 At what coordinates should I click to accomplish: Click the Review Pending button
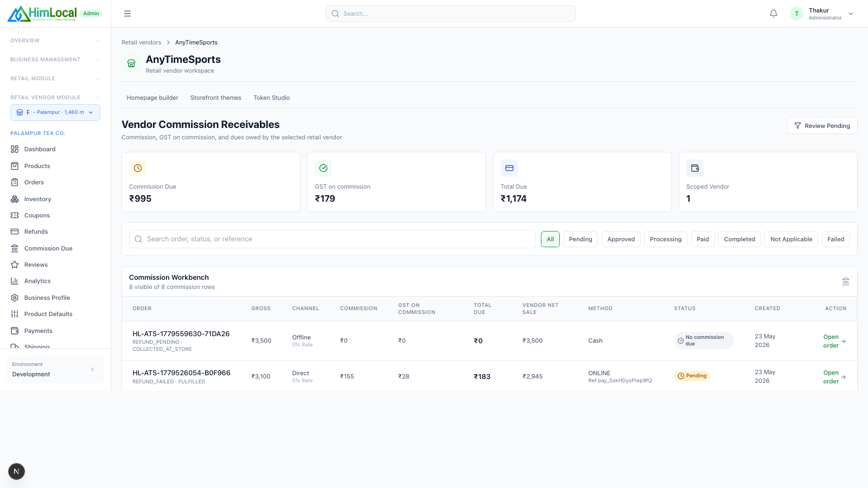822,126
